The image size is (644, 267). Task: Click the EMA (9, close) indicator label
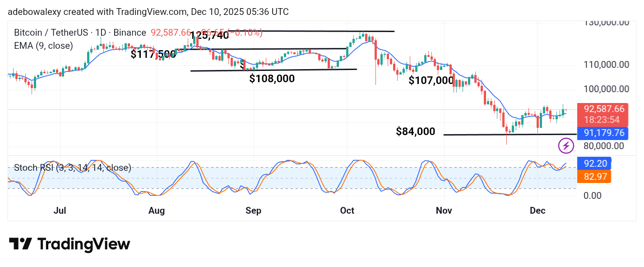tap(43, 46)
